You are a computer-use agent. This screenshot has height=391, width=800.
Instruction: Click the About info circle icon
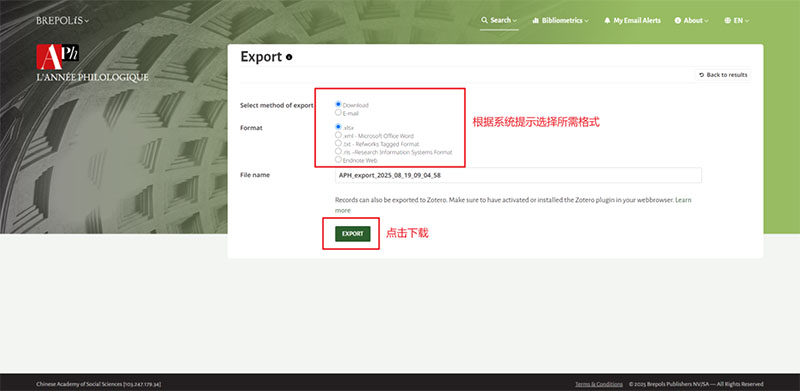(x=678, y=20)
